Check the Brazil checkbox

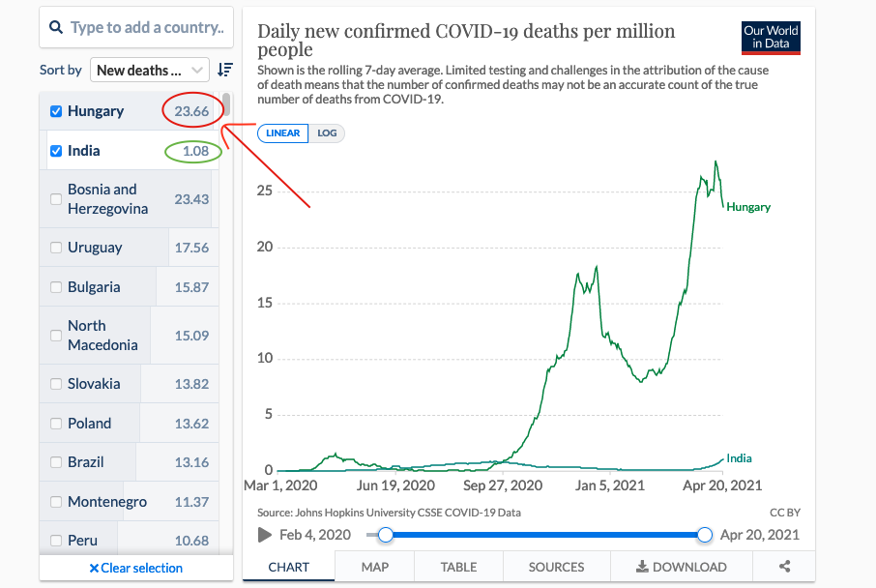pos(56,462)
